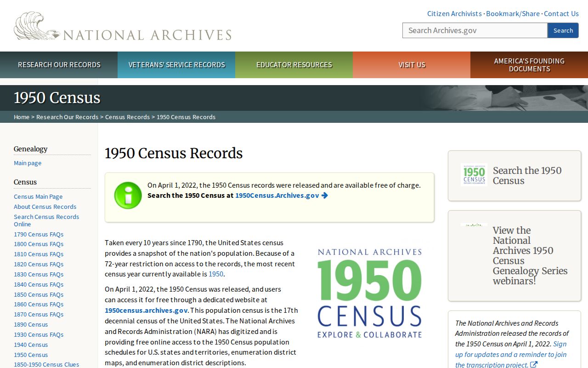The width and height of the screenshot is (588, 368).
Task: Click the arrow icon after 1950Census.Archives.gov
Action: (x=325, y=195)
